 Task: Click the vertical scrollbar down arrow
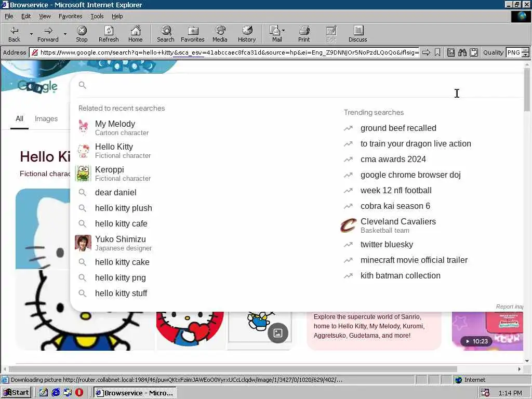[527, 361]
